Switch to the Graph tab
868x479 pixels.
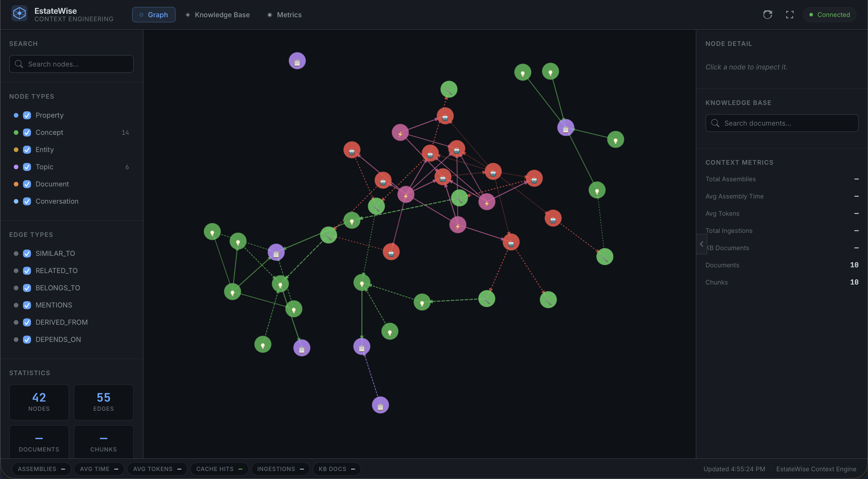(154, 14)
